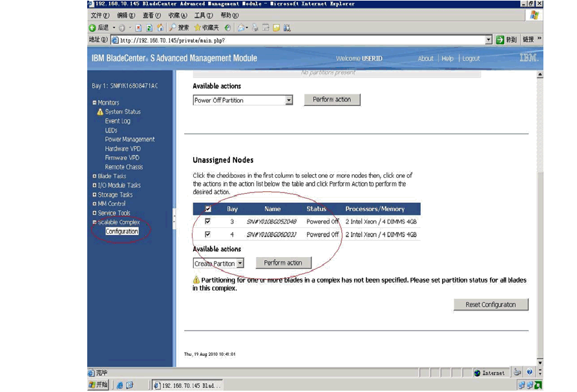Click the System Status warning triangle icon
The height and width of the screenshot is (392, 577).
(100, 112)
